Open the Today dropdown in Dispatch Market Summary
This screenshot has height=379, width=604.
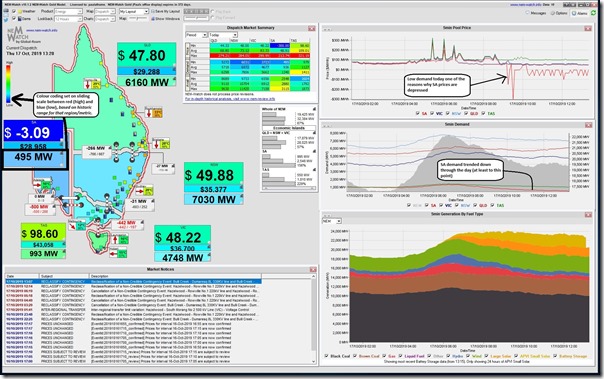pos(223,35)
